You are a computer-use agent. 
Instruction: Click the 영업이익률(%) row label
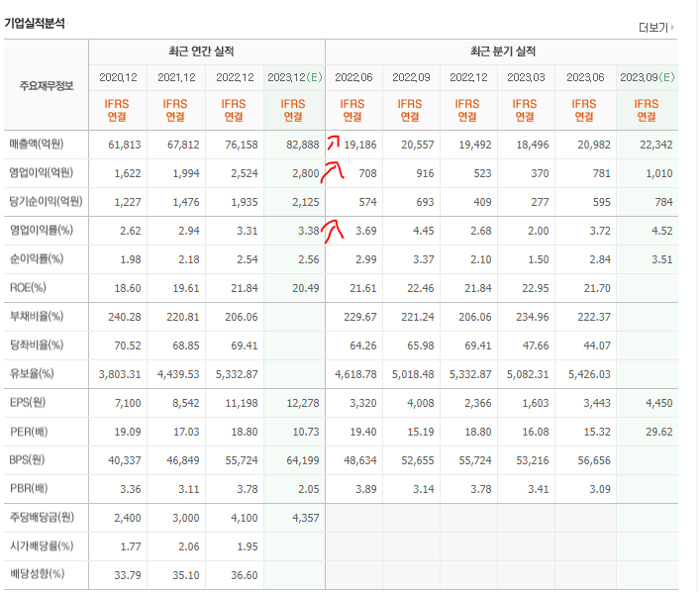41,230
